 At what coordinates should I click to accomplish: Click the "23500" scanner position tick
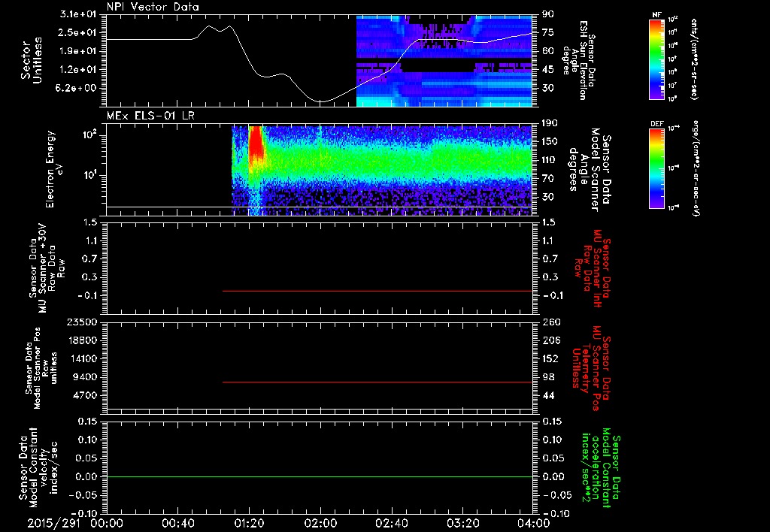pos(81,322)
